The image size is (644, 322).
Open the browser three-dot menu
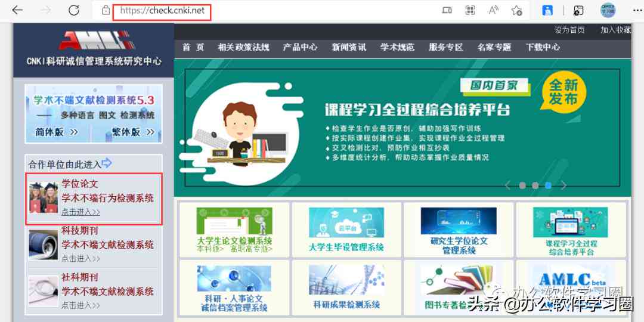(x=637, y=10)
